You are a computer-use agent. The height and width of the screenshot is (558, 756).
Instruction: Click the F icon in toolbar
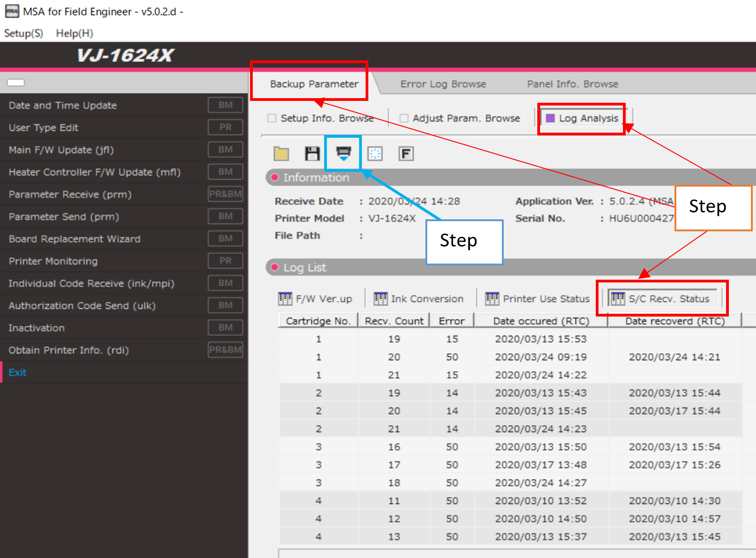[x=406, y=153]
